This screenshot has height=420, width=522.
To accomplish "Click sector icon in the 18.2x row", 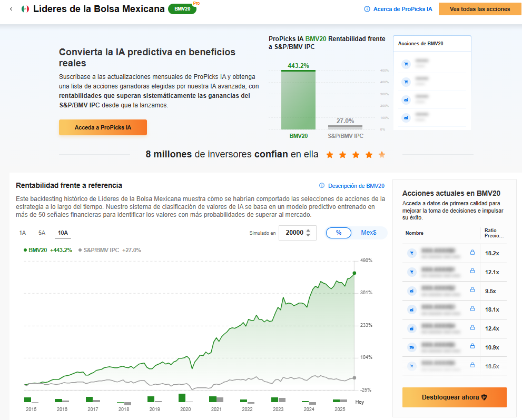I will [x=412, y=253].
